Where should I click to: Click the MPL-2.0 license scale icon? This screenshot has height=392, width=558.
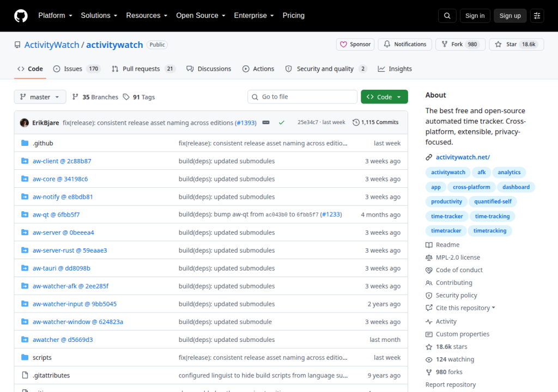coord(429,258)
